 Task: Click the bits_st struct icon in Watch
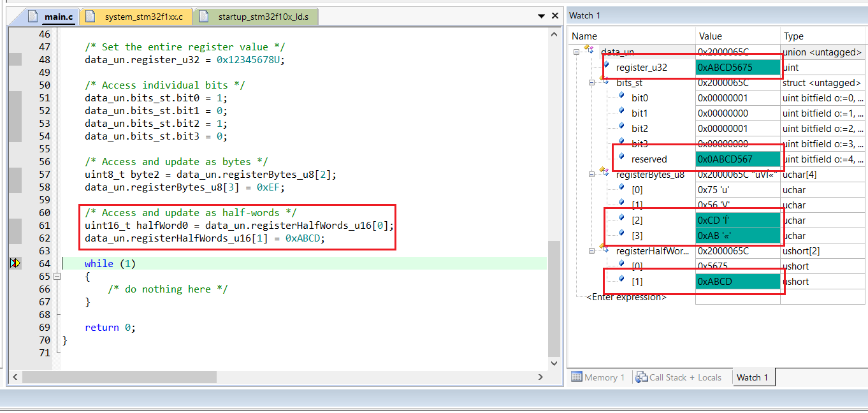coord(602,82)
